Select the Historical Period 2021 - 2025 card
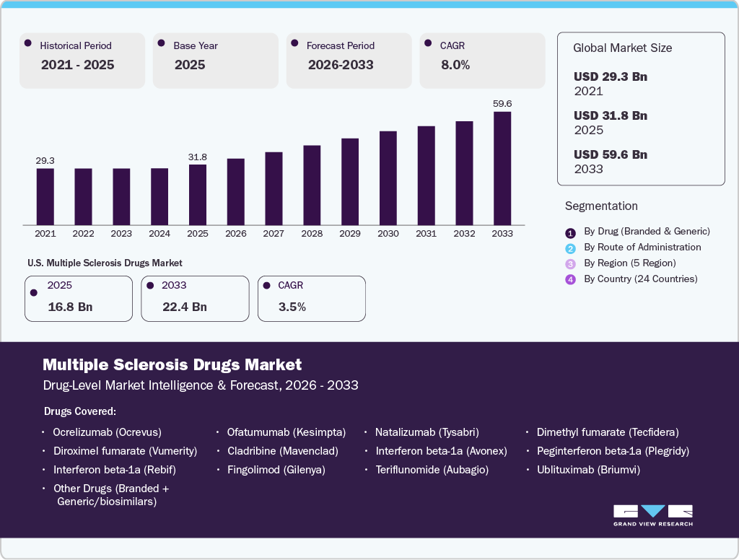 click(82, 61)
